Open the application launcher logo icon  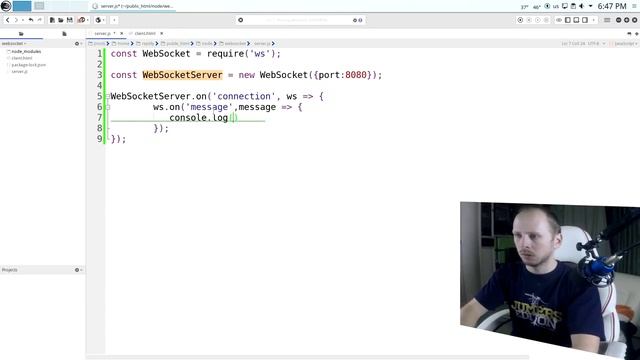click(x=6, y=6)
